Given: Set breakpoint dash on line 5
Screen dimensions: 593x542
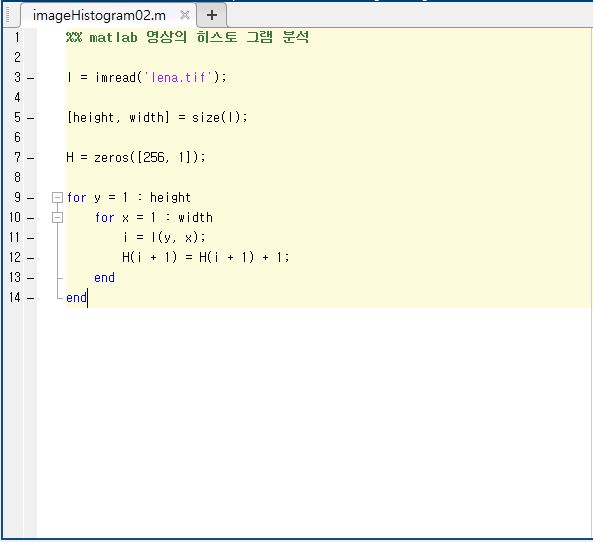Looking at the screenshot, I should 31,119.
